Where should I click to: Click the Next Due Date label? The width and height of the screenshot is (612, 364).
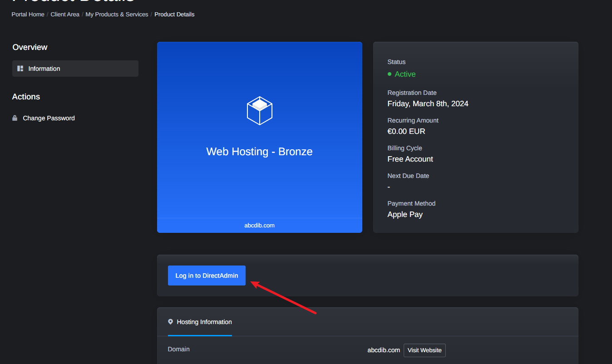[408, 176]
